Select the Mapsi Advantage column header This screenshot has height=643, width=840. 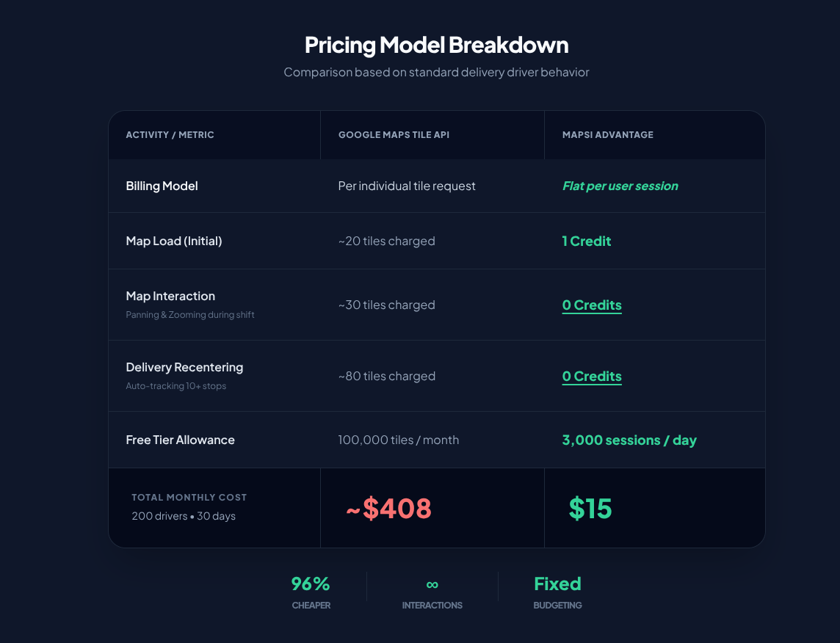607,135
